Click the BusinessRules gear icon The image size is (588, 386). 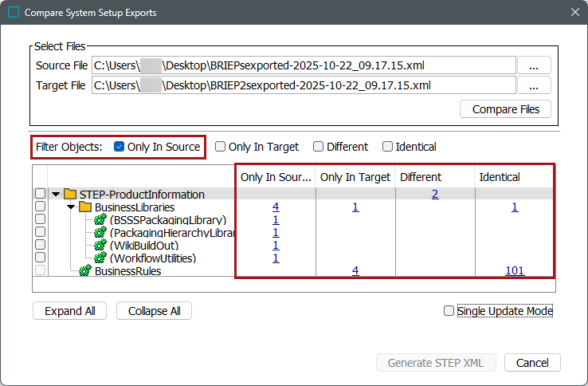point(85,271)
